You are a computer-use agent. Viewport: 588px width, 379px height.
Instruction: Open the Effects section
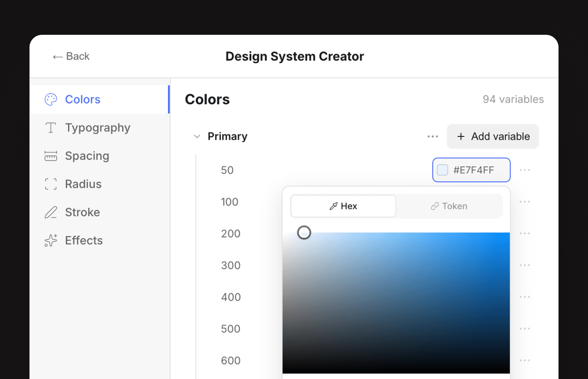pos(99,240)
